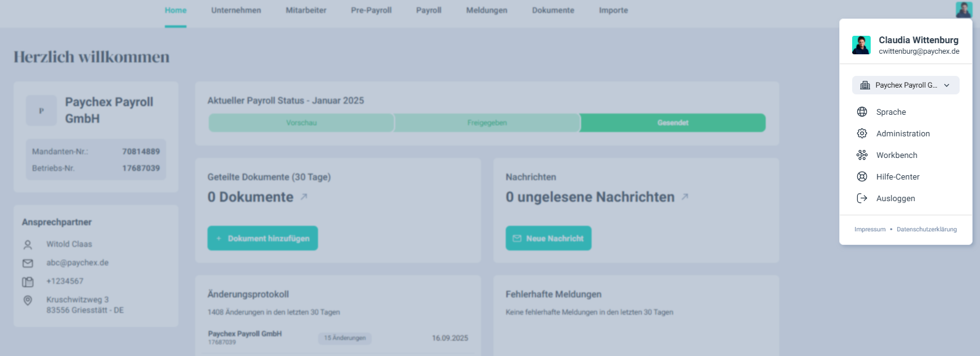The image size is (980, 356).
Task: Open the Datenschutzerklärung link
Action: pyautogui.click(x=926, y=230)
